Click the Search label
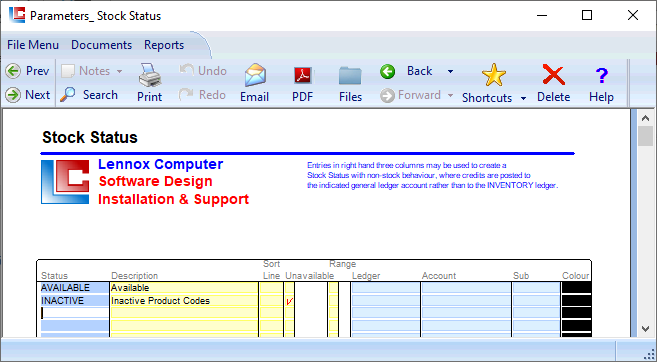This screenshot has width=657, height=362. pyautogui.click(x=100, y=95)
